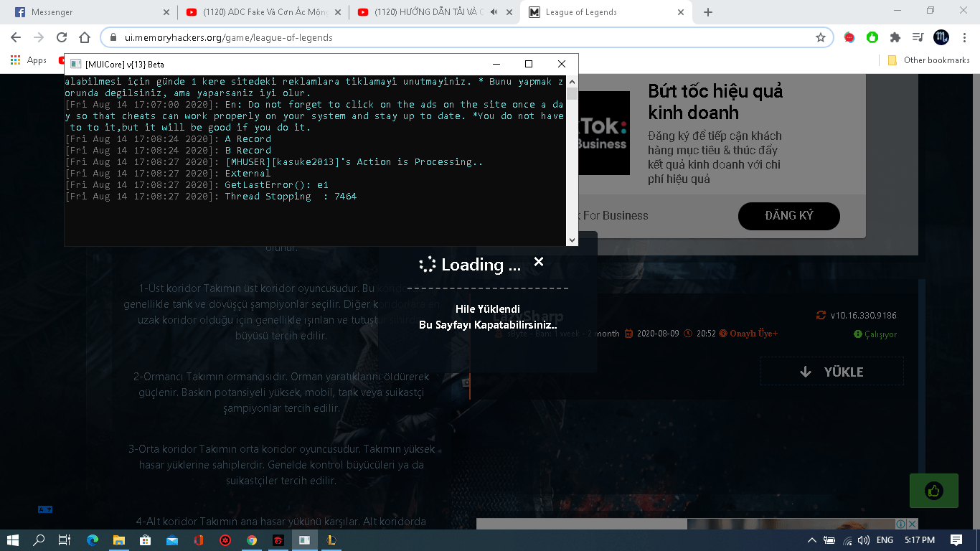Click the address bar URL
The height and width of the screenshot is (551, 980).
point(228,37)
